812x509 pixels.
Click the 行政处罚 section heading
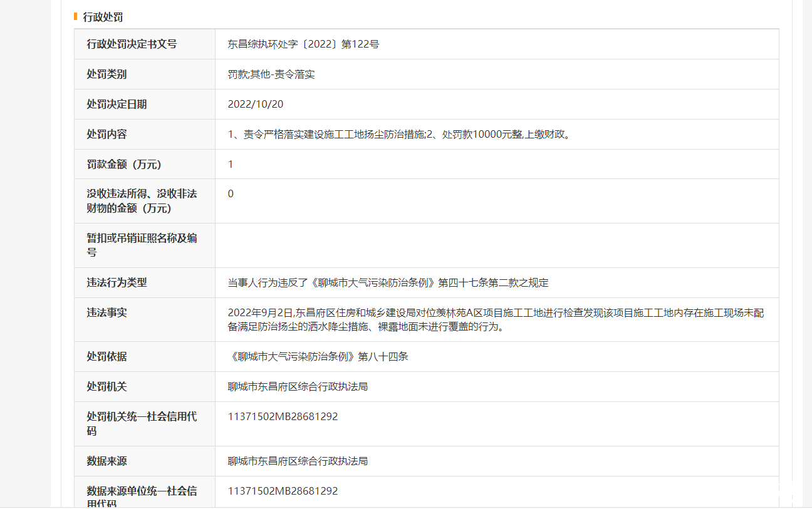103,17
